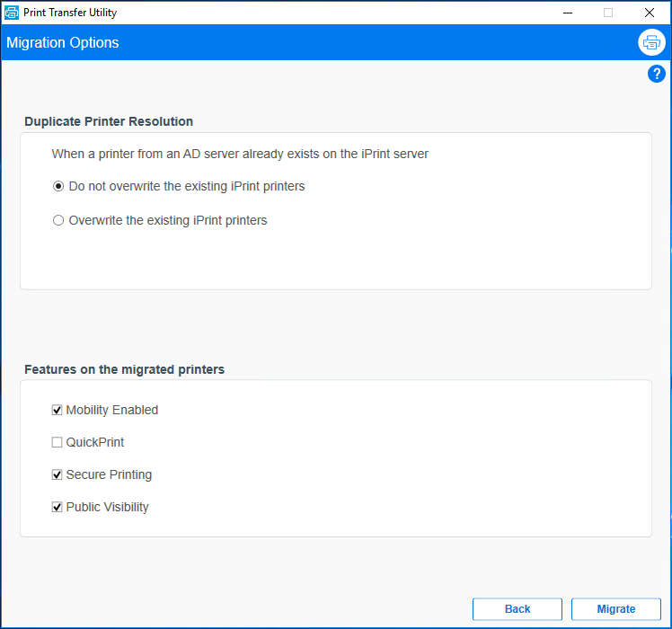Click the 'When a printer from an AD server' text

(240, 154)
